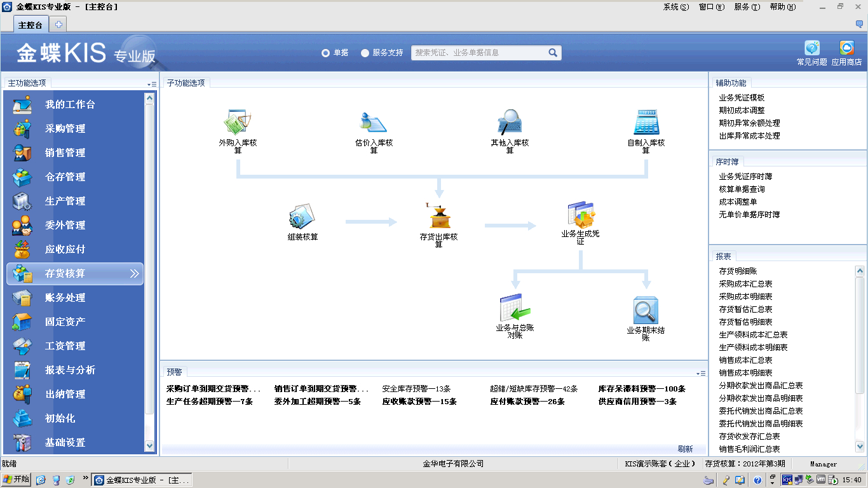Expand the 存货核算 chevron arrows

click(135, 273)
